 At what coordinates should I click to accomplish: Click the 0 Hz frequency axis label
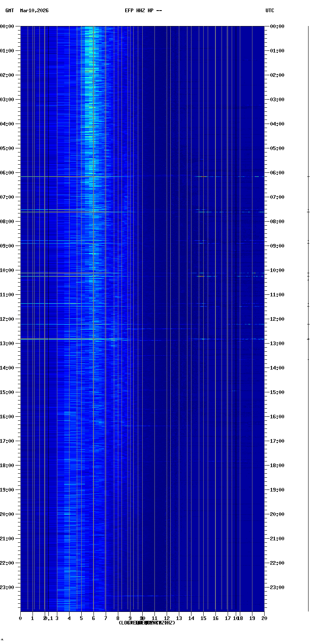(x=20, y=618)
